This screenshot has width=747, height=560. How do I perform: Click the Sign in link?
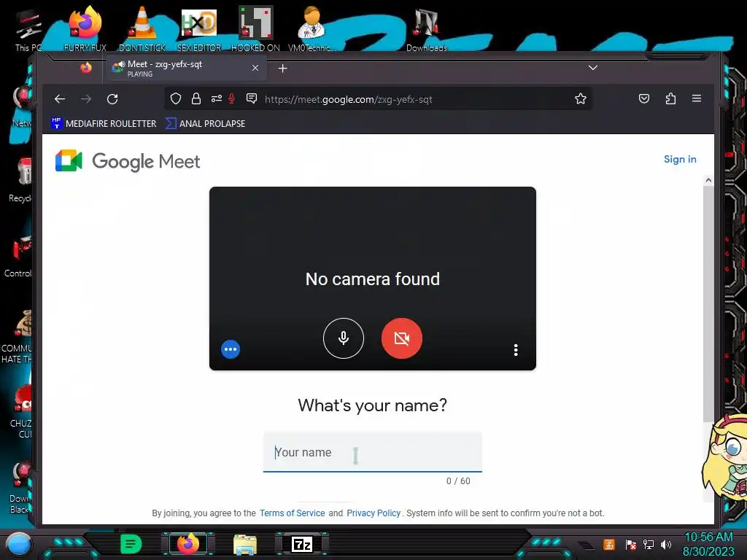point(680,159)
